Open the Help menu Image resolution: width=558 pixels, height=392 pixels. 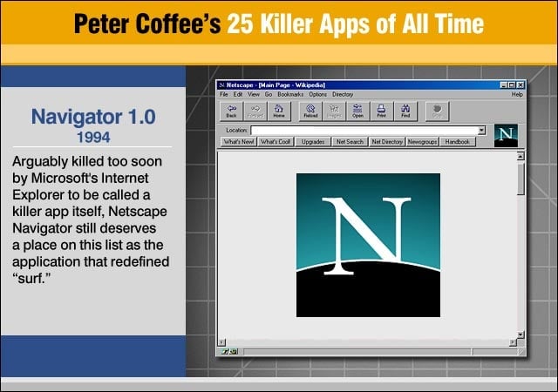pos(517,94)
